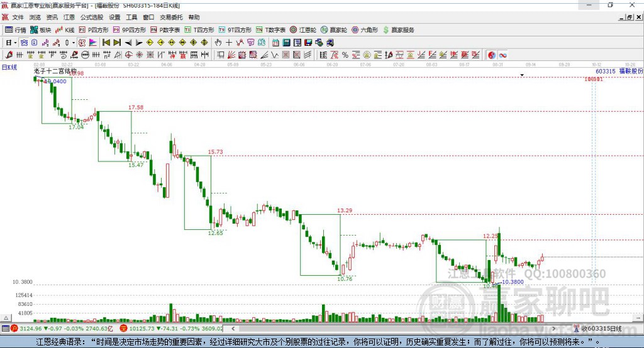Click the 日K线 label on chart
644x348 pixels.
click(9, 67)
